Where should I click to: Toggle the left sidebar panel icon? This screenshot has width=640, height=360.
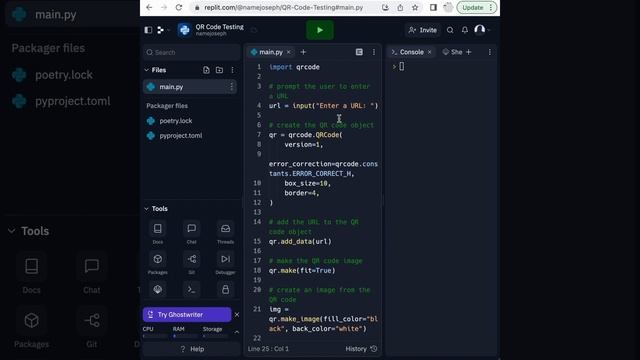coord(148,30)
